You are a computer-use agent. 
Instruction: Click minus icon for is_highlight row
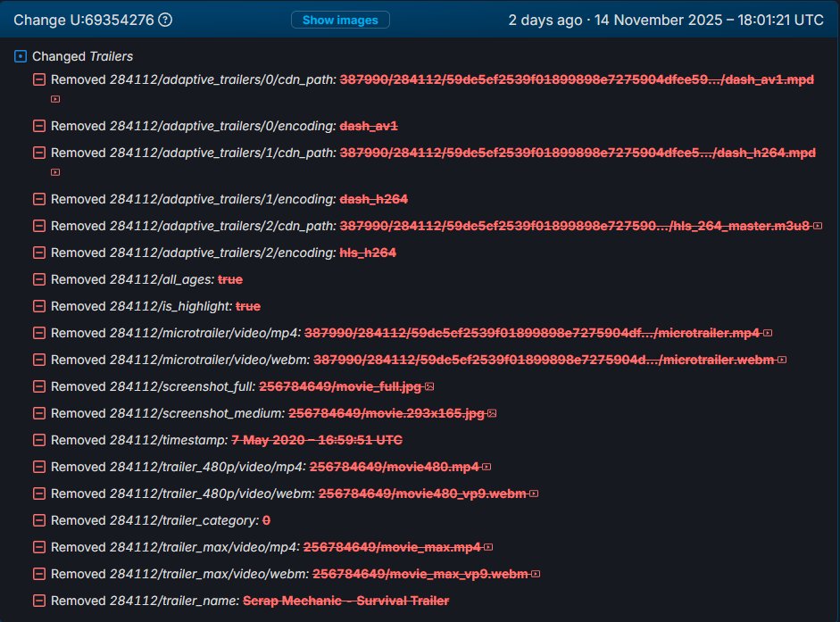tap(39, 306)
